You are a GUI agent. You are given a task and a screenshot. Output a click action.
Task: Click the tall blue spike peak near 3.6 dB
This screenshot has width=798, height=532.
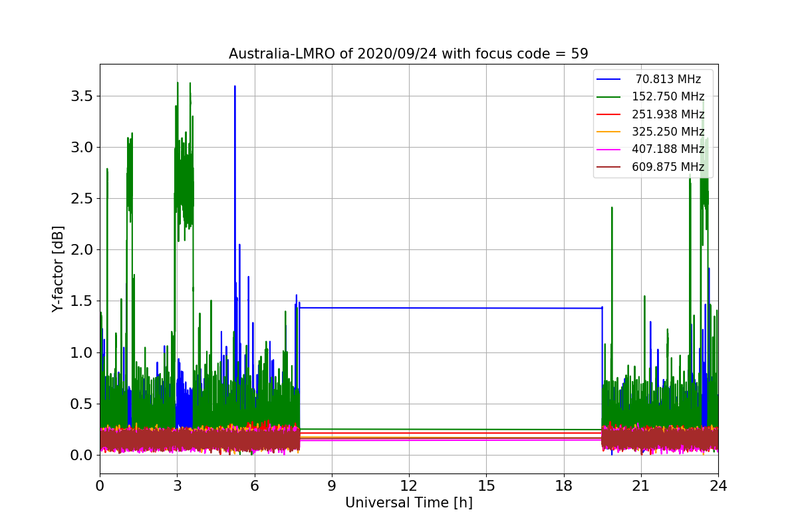(x=235, y=87)
